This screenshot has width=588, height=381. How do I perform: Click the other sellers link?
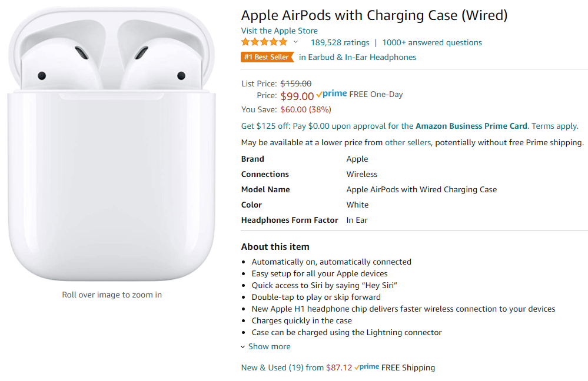408,142
